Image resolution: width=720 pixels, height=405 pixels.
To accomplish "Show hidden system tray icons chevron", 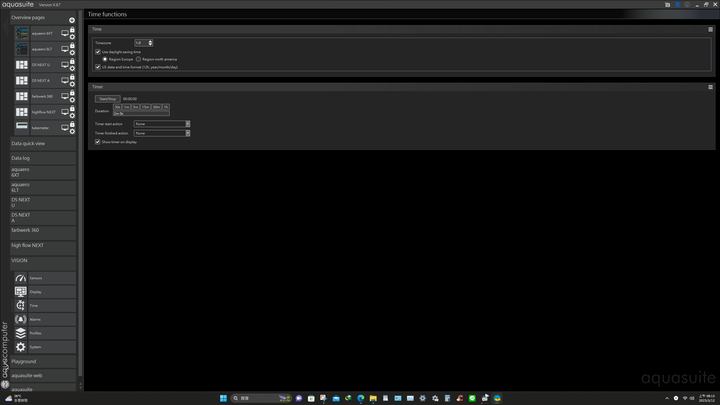I will 667,398.
